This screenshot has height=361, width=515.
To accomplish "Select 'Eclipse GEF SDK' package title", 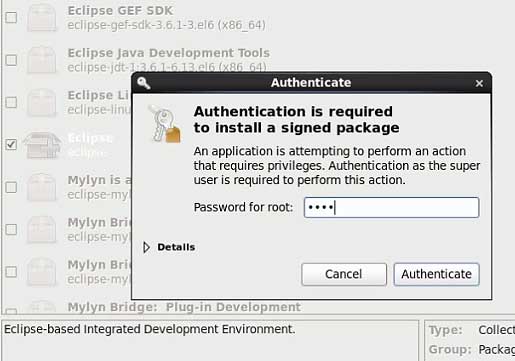I will pos(120,11).
